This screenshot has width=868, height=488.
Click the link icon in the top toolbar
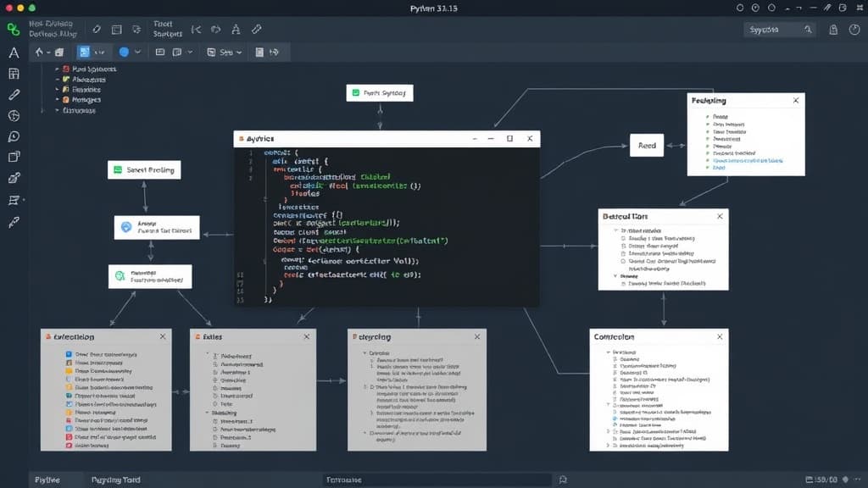pos(256,28)
